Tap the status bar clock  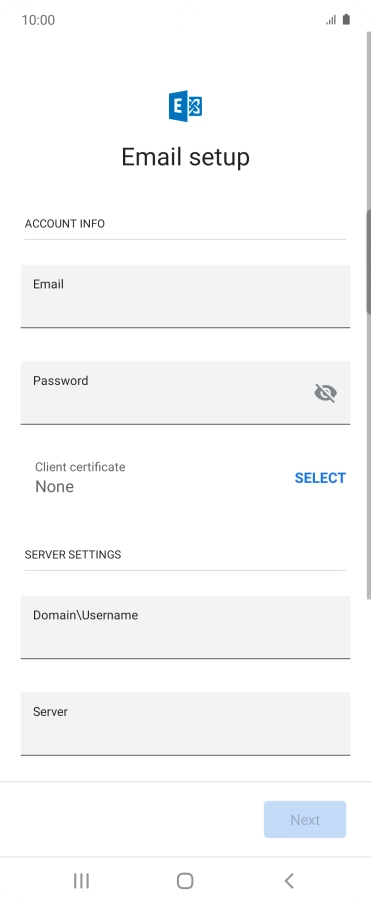[x=38, y=20]
